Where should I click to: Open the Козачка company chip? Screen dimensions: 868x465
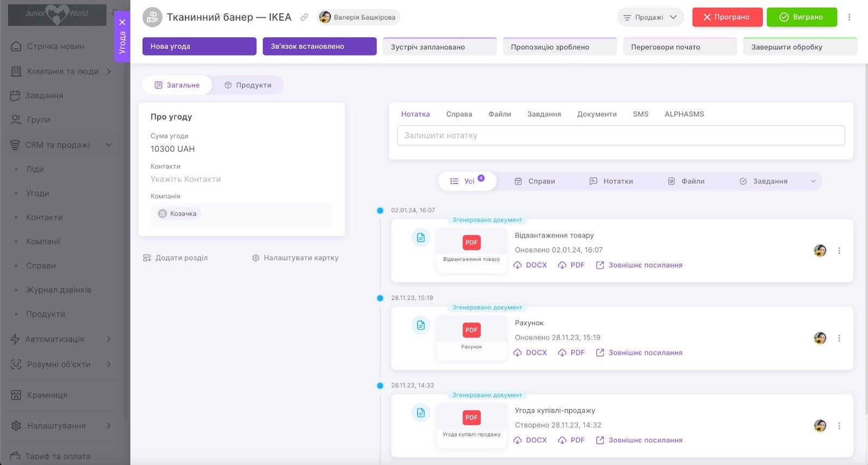[x=178, y=214]
